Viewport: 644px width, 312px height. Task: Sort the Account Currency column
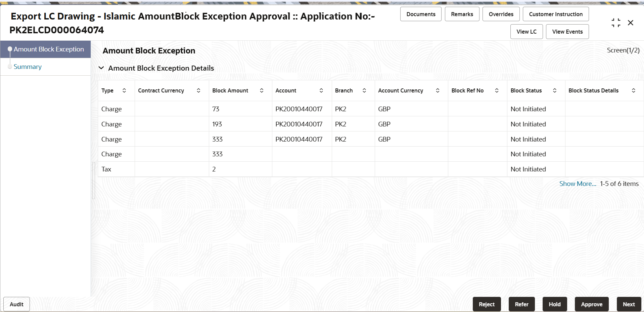coord(438,90)
